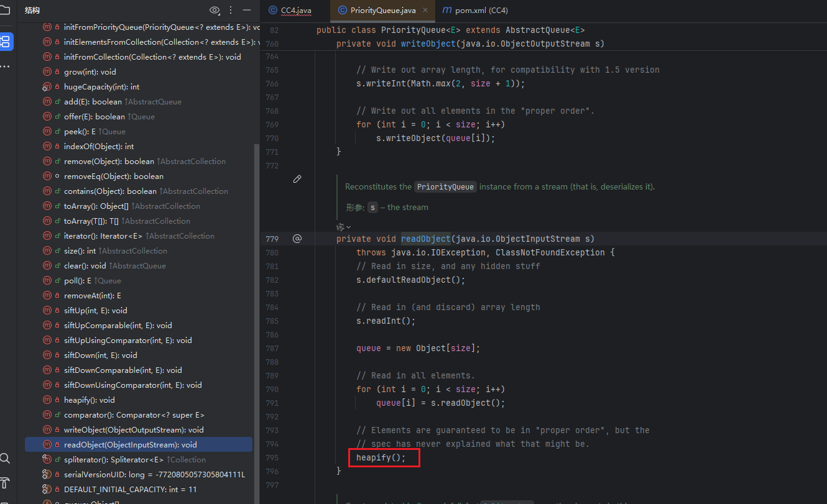
Task: Click the heapify() call on line 795
Action: [x=381, y=458]
